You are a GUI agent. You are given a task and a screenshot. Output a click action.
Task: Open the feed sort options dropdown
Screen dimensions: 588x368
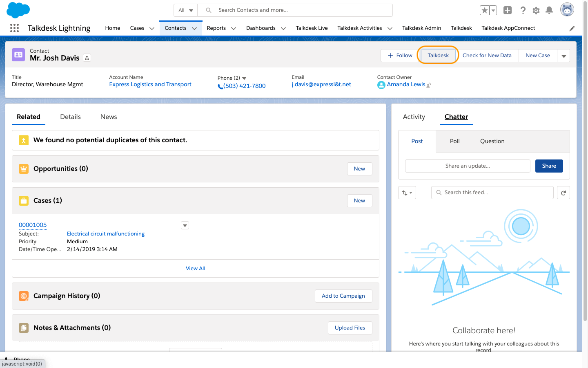coord(407,193)
